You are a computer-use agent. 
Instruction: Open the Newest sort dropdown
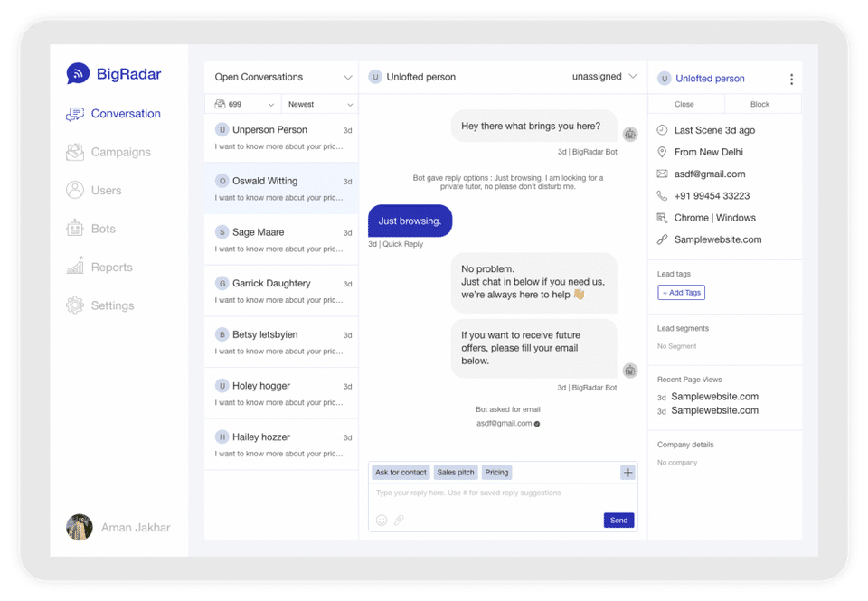[x=320, y=104]
